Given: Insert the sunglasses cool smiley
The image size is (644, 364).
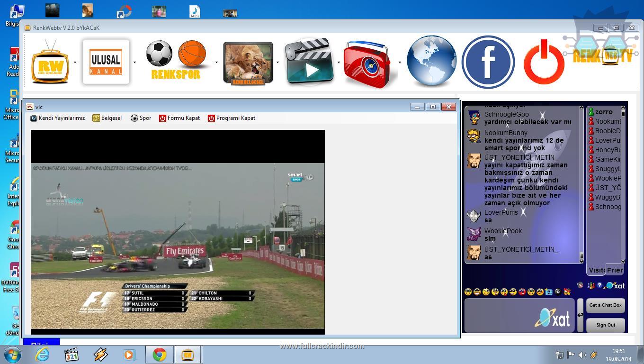Looking at the screenshot, I should point(513,292).
